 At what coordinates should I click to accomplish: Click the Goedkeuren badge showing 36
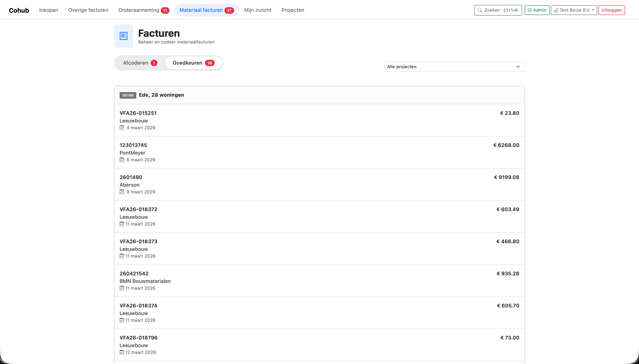coord(210,63)
